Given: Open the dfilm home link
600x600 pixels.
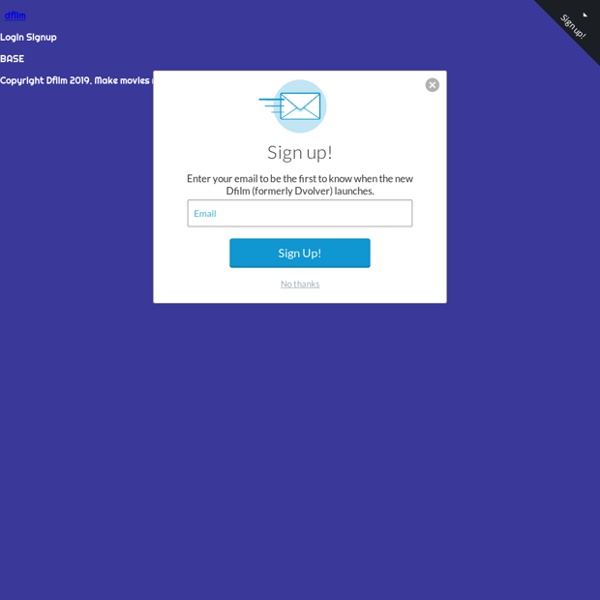Looking at the screenshot, I should [15, 16].
